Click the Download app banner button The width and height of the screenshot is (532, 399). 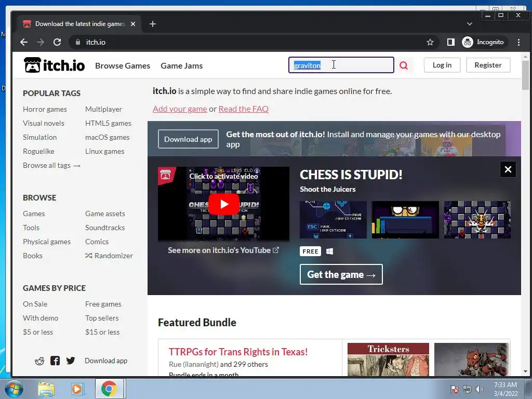point(188,139)
